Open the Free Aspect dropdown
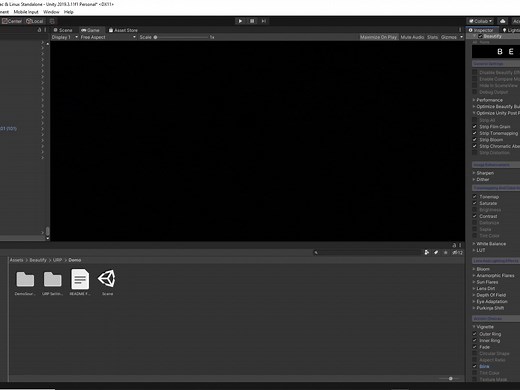 tap(108, 37)
